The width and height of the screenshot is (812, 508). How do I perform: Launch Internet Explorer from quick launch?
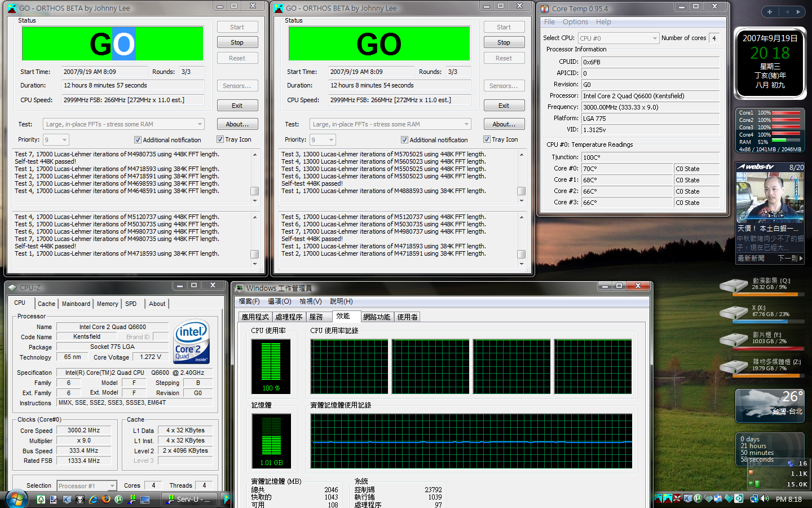tap(93, 499)
